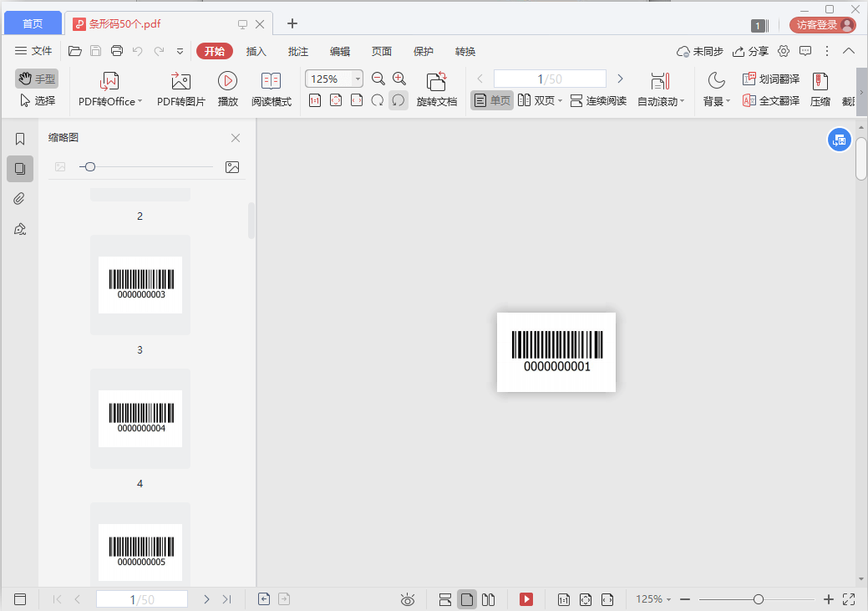Toggle two-page view in status bar
Viewport: 868px width, 611px height.
488,599
